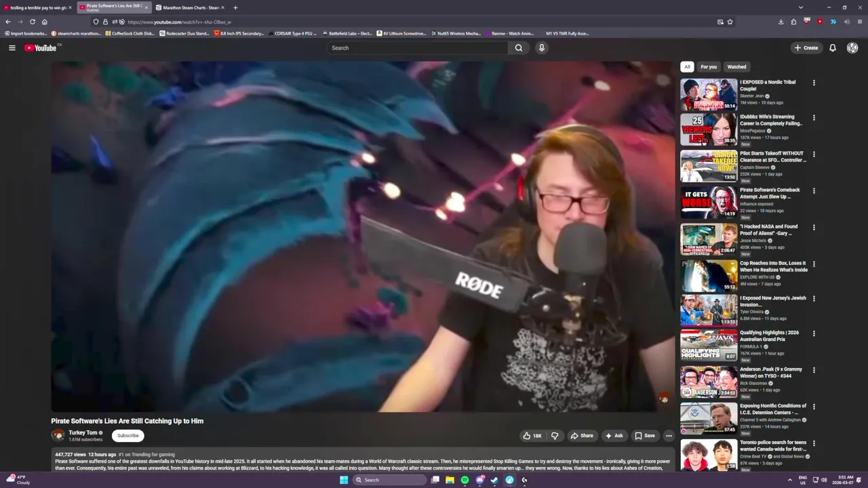Open the picture-in-picture icon in address bar

(x=720, y=22)
